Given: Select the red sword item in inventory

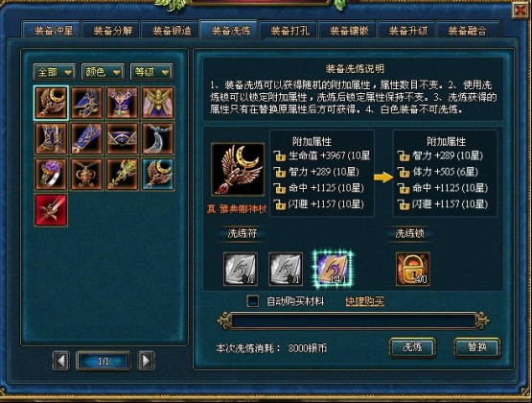Looking at the screenshot, I should tap(51, 210).
